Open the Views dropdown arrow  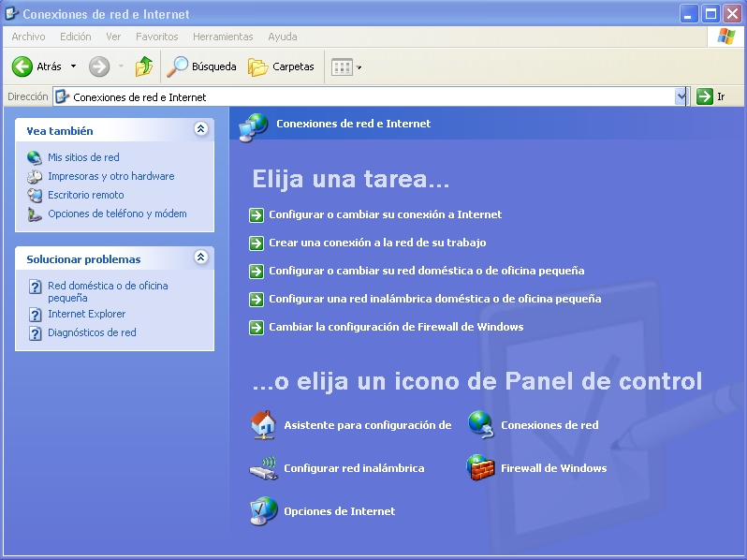[x=359, y=67]
